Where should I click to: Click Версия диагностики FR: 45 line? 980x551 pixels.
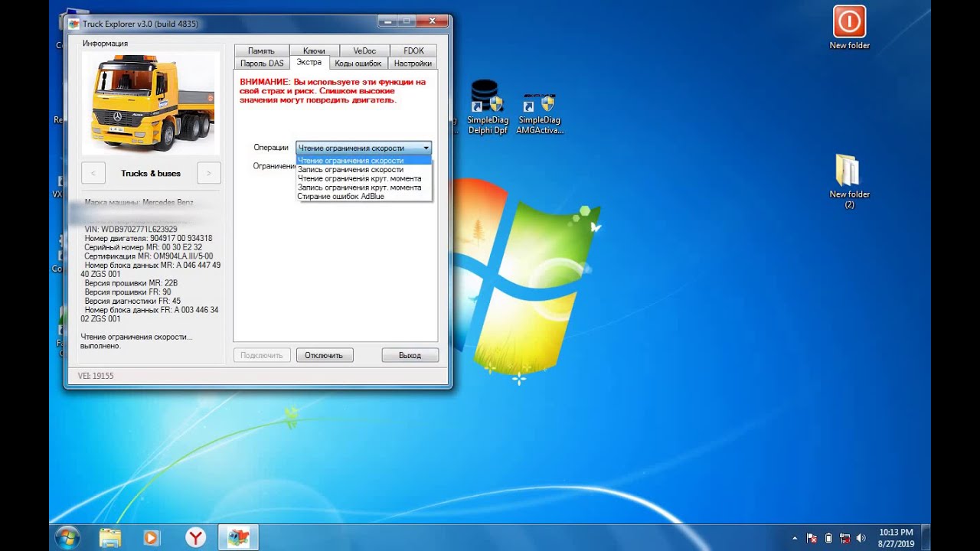[132, 302]
